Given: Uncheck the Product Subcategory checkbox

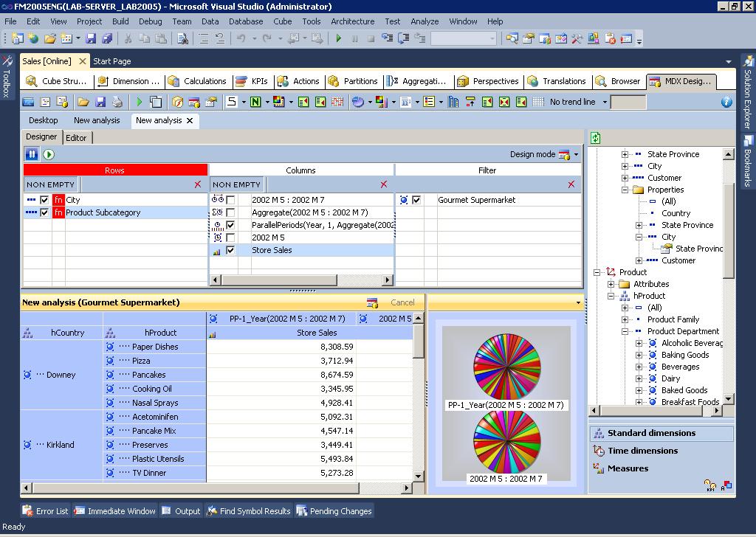Looking at the screenshot, I should 44,212.
